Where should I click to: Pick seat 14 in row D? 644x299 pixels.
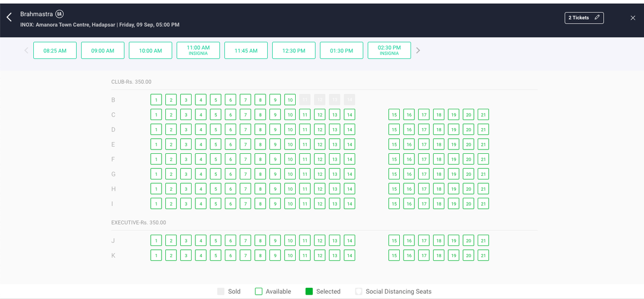(349, 129)
